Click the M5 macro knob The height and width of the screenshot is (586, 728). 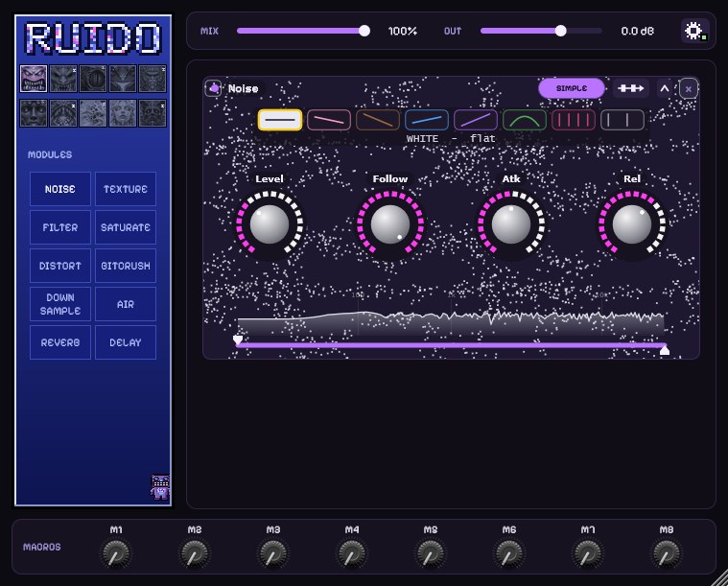tap(431, 553)
